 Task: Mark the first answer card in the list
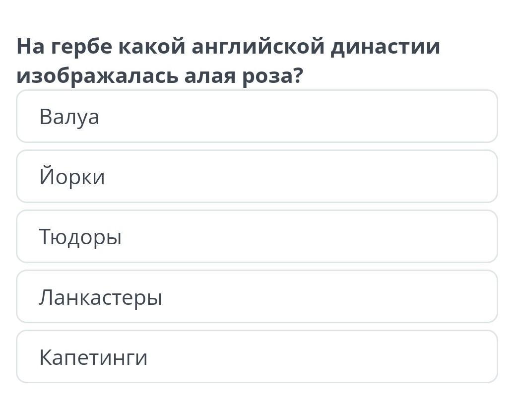tap(257, 116)
